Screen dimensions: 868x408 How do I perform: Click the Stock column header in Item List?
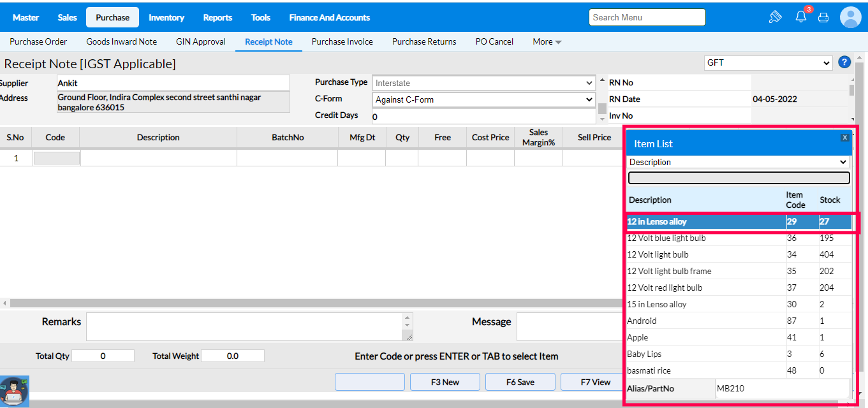point(830,200)
